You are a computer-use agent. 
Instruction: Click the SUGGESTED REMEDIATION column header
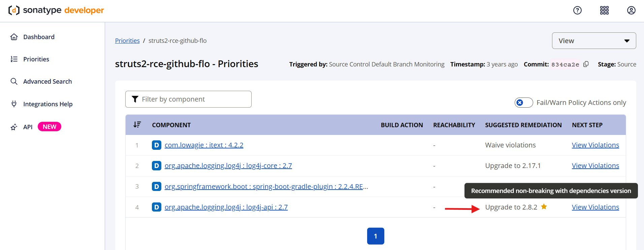tap(523, 125)
